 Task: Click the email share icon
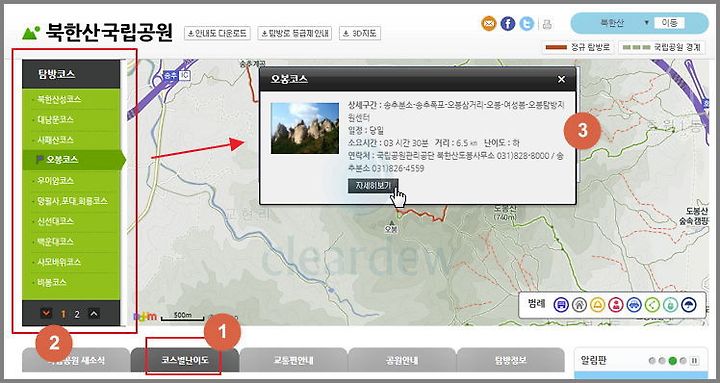489,23
